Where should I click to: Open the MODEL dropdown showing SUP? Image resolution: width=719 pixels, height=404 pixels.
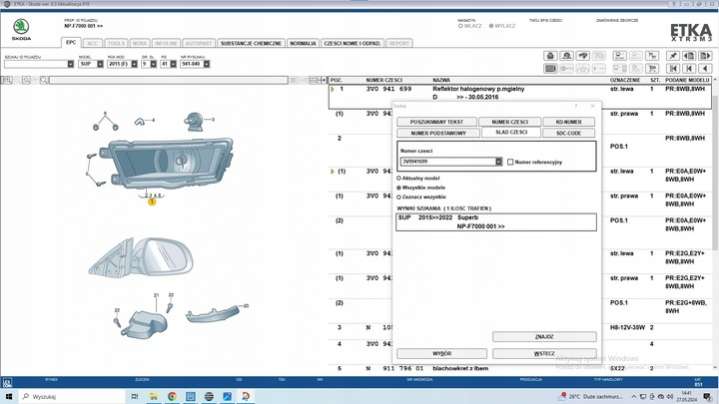coord(100,64)
